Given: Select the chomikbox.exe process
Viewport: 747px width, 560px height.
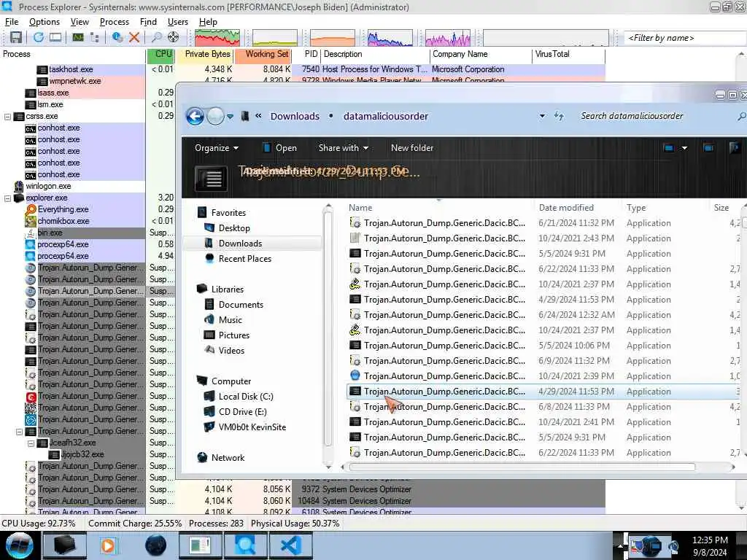Looking at the screenshot, I should coord(63,222).
